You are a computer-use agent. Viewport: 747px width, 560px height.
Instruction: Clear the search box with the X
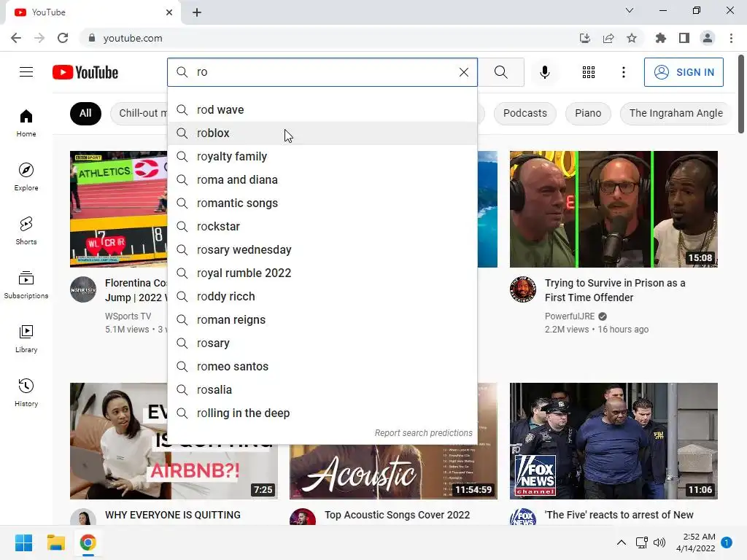click(463, 72)
